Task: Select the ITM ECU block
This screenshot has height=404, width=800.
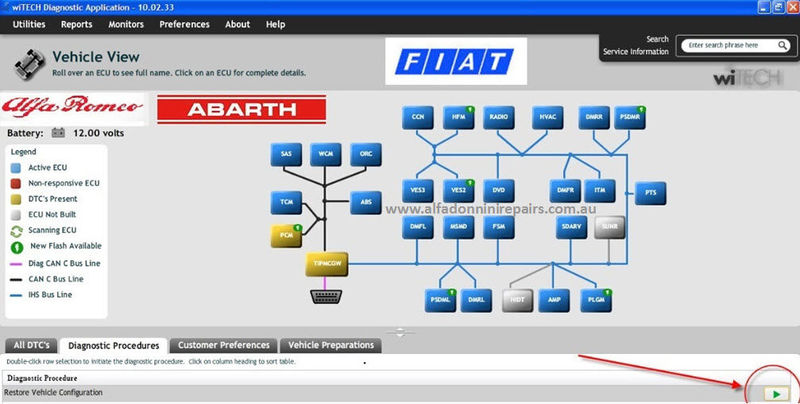Action: pyautogui.click(x=599, y=191)
